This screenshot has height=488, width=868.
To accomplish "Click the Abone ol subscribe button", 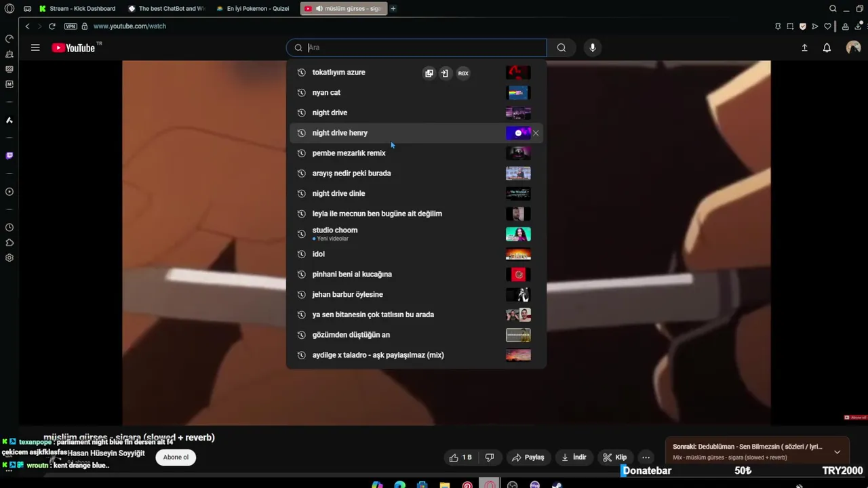I will (x=176, y=457).
